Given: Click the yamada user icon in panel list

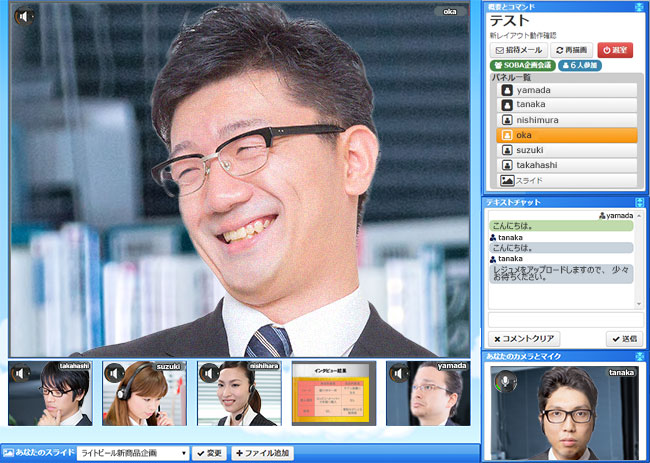Looking at the screenshot, I should click(x=507, y=90).
